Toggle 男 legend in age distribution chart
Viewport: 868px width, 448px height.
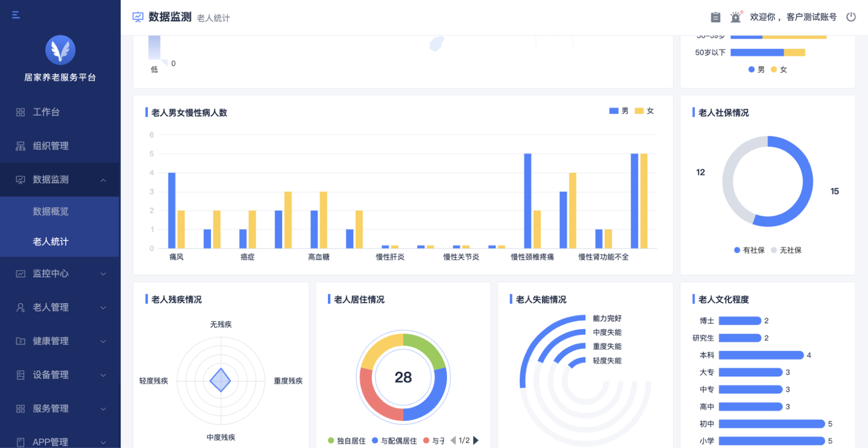[x=757, y=69]
